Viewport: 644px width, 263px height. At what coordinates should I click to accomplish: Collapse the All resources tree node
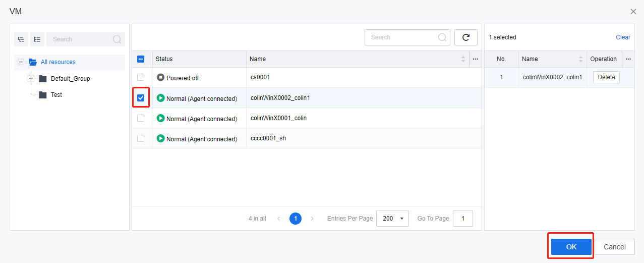[21, 62]
